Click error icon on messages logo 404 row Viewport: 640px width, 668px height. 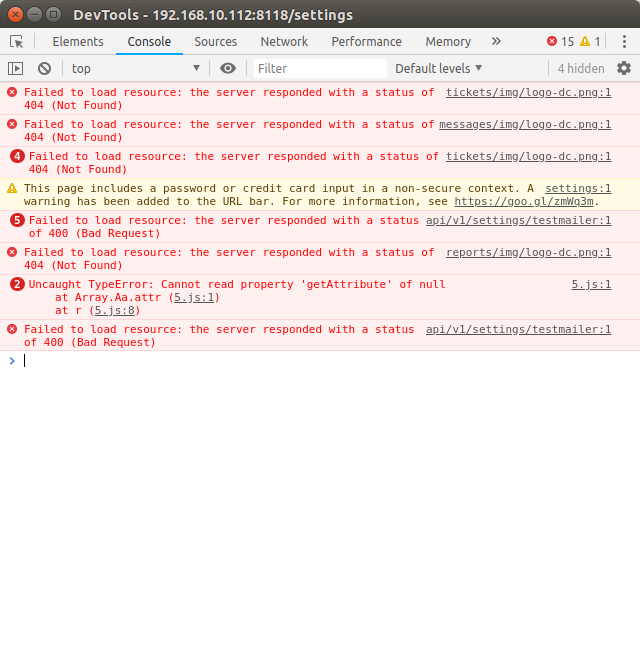click(12, 124)
